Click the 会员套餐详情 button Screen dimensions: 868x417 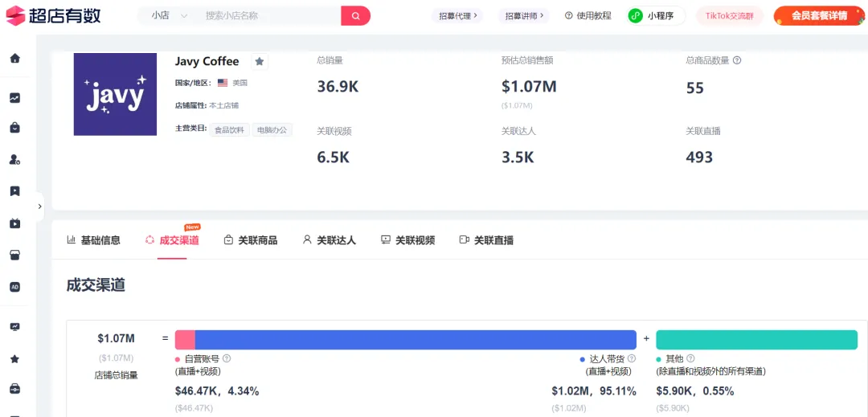click(x=819, y=15)
